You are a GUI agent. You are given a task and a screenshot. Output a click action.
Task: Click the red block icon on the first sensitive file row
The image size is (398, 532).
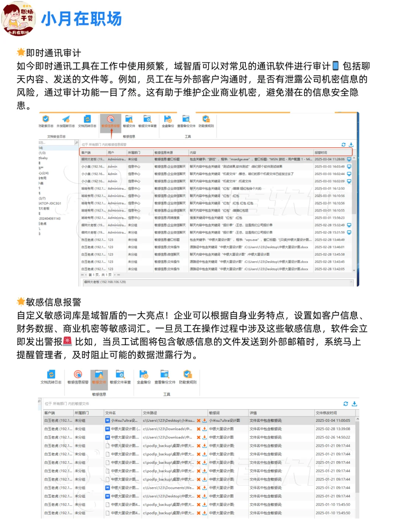click(198, 420)
